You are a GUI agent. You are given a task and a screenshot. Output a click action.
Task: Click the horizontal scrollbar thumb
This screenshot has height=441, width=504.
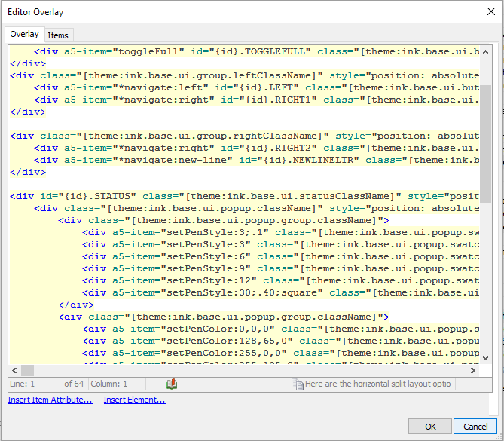pyautogui.click(x=28, y=370)
